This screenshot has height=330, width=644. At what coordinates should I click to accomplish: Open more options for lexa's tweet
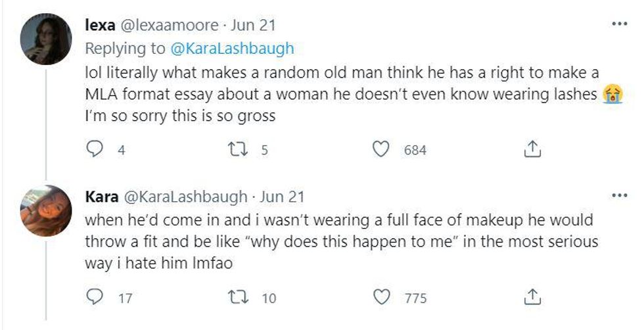(x=619, y=24)
